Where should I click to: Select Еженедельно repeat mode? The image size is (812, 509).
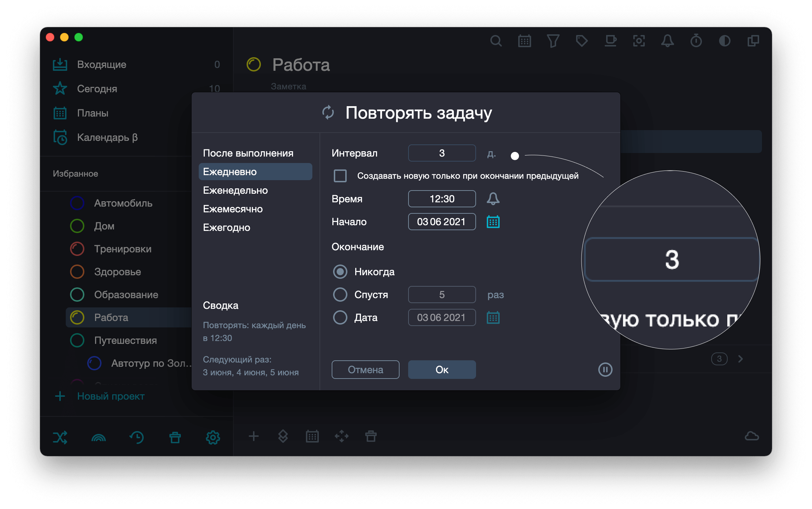click(235, 191)
